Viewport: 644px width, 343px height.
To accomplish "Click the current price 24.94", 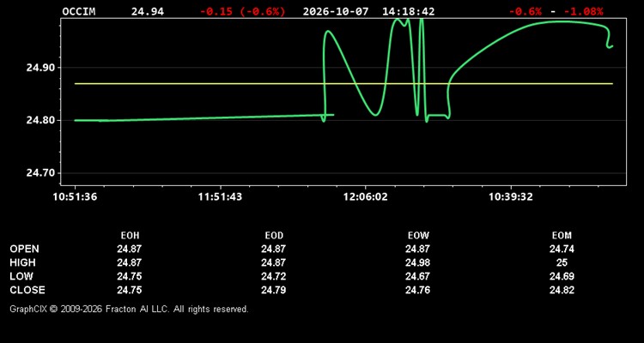I will tap(148, 11).
